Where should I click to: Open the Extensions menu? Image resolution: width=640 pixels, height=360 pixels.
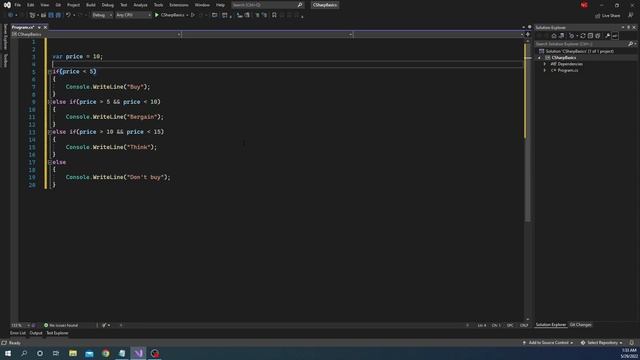click(x=179, y=5)
